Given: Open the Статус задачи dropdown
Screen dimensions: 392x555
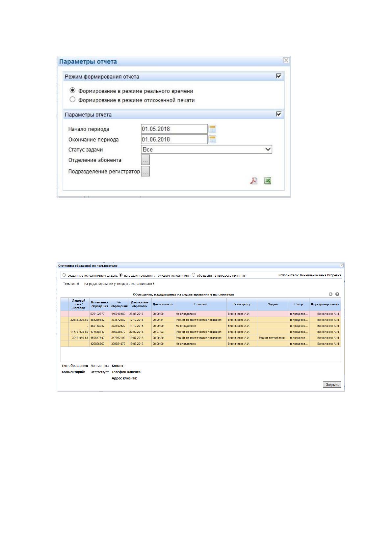Looking at the screenshot, I should coord(206,150).
